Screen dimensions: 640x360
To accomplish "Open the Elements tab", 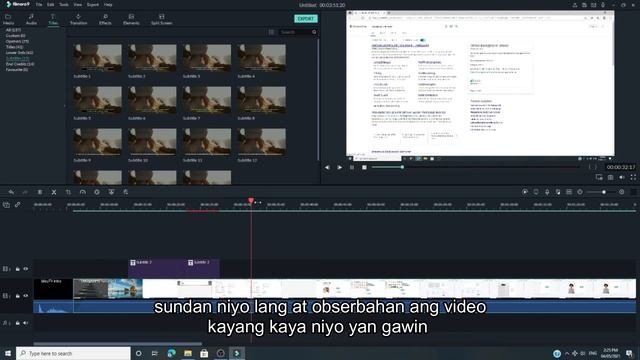I will click(x=131, y=19).
